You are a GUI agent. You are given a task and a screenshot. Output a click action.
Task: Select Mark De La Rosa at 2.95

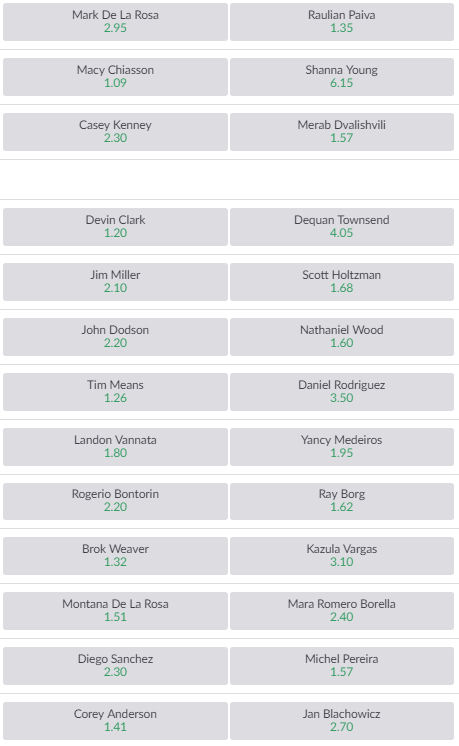tap(115, 22)
